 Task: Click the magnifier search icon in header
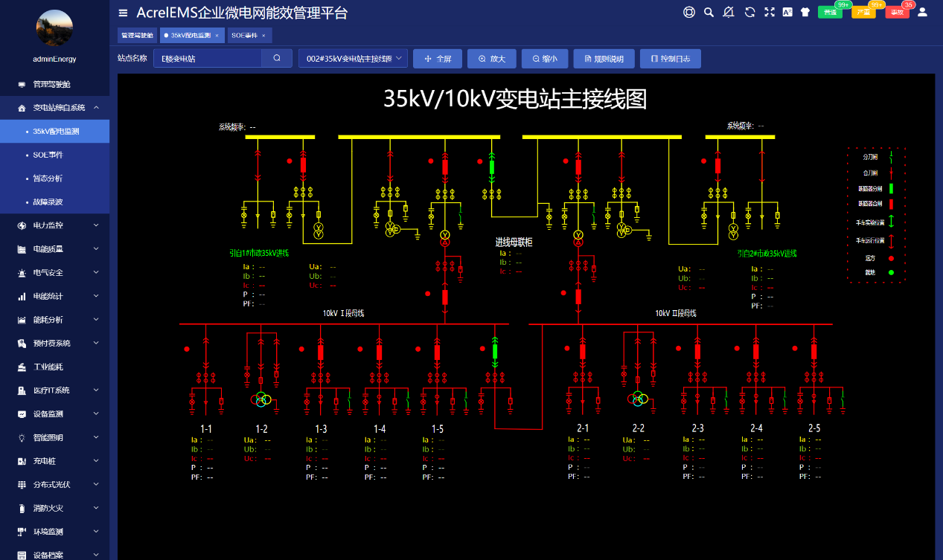click(709, 12)
